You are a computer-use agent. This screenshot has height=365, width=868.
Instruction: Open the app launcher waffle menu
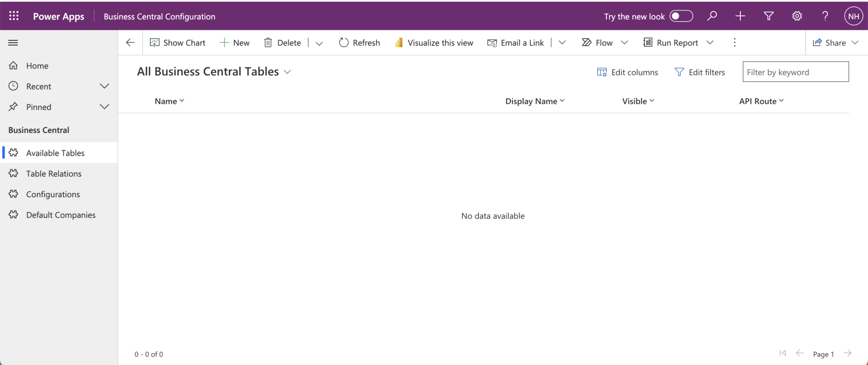click(14, 16)
